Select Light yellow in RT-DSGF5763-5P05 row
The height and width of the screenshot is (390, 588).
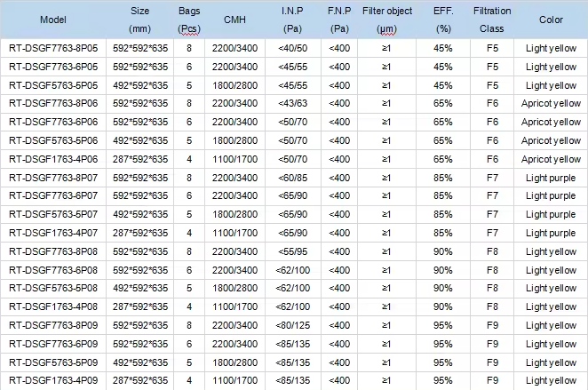(x=551, y=85)
